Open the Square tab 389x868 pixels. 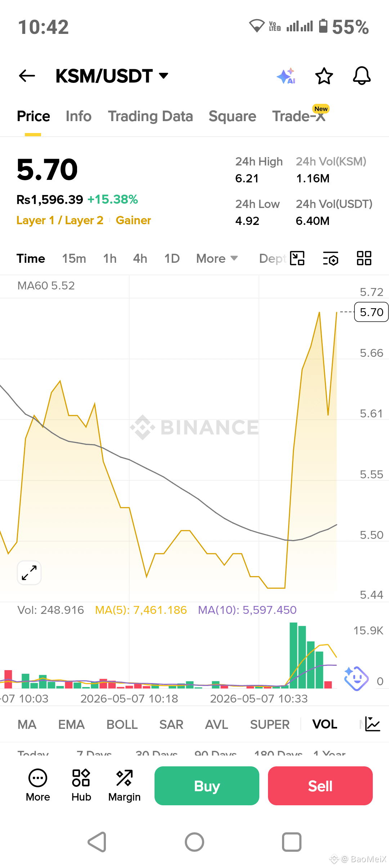pos(232,116)
